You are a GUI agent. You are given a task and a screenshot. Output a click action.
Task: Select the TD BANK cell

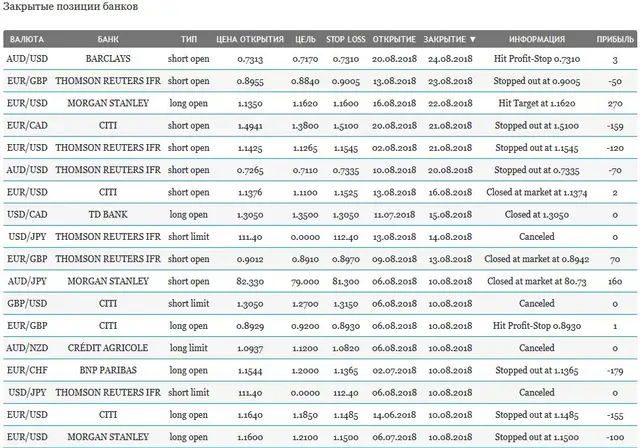108,215
